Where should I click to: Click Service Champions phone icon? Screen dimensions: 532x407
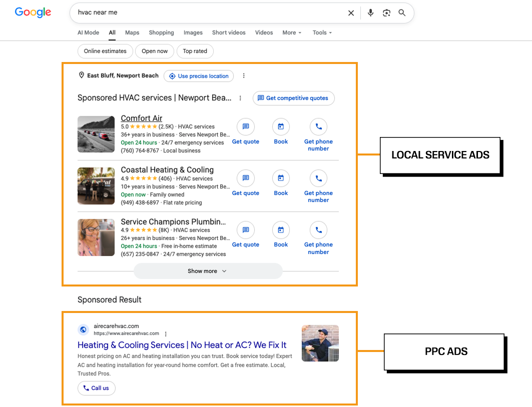[319, 230]
